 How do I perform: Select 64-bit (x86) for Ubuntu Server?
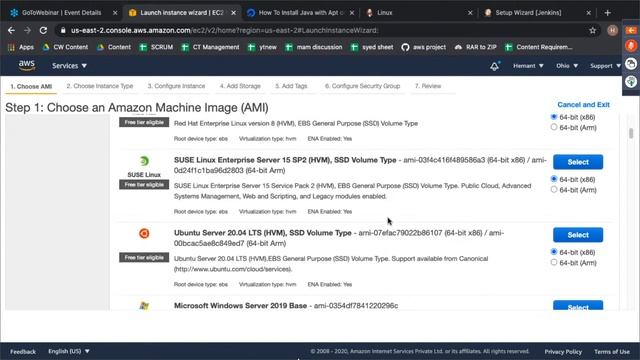[x=553, y=252]
